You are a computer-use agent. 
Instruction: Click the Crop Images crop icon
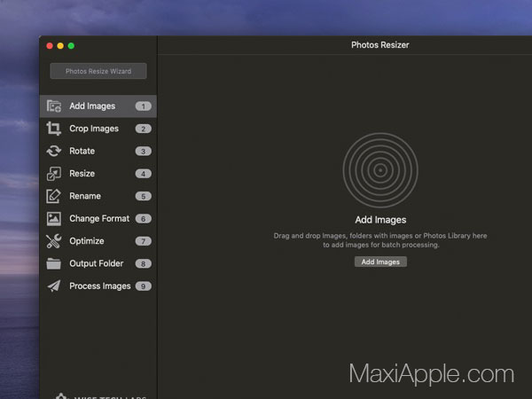point(53,129)
